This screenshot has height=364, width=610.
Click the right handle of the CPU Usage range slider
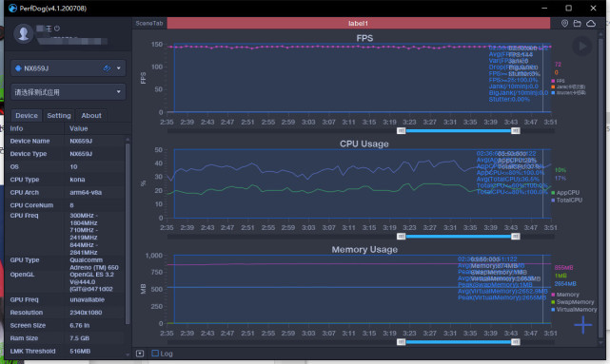pos(516,237)
